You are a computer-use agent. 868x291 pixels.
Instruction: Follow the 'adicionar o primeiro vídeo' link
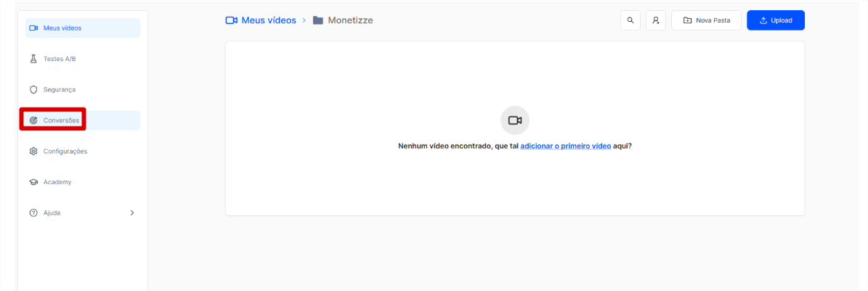[x=566, y=145]
